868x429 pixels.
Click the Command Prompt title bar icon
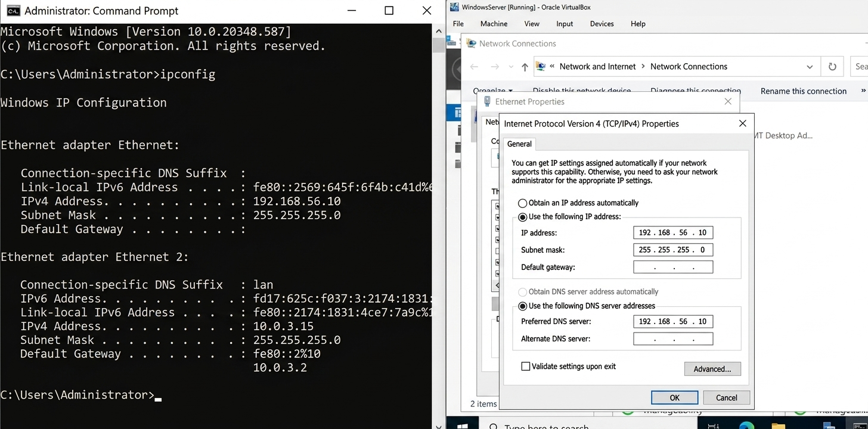pyautogui.click(x=13, y=11)
